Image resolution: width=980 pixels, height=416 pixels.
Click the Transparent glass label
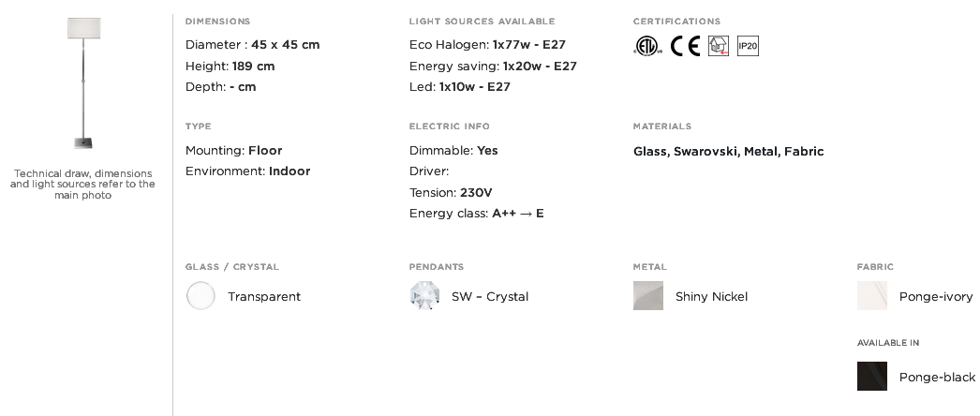(264, 297)
